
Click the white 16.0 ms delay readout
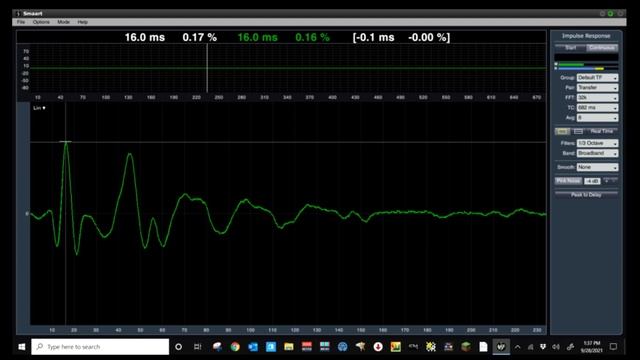click(144, 38)
